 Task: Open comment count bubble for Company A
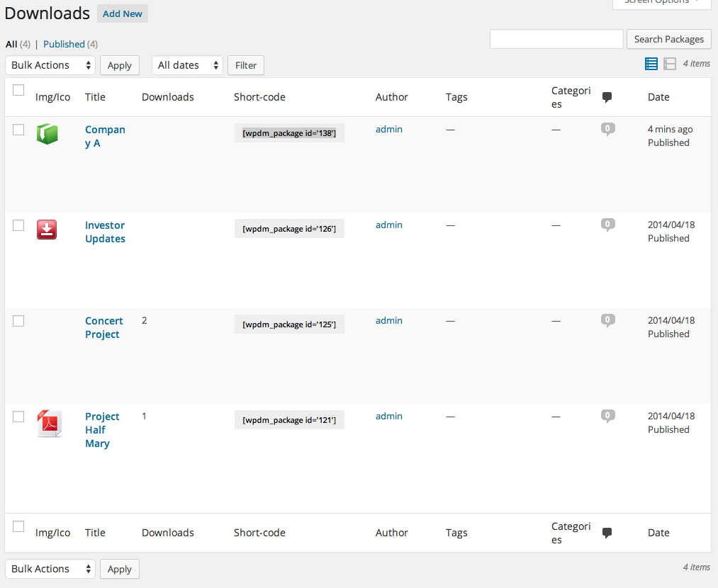(607, 129)
